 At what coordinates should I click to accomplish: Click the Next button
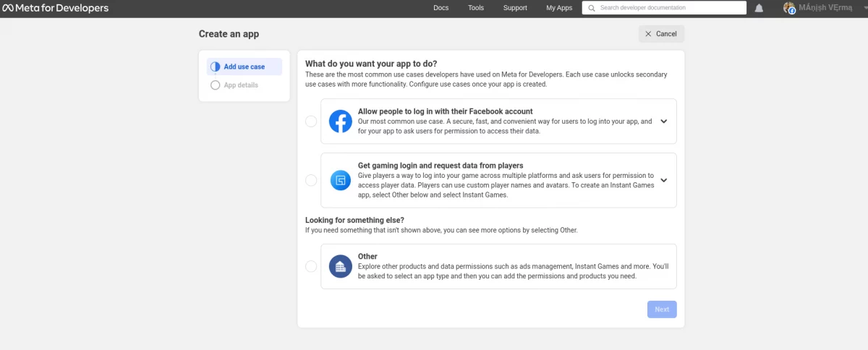662,310
